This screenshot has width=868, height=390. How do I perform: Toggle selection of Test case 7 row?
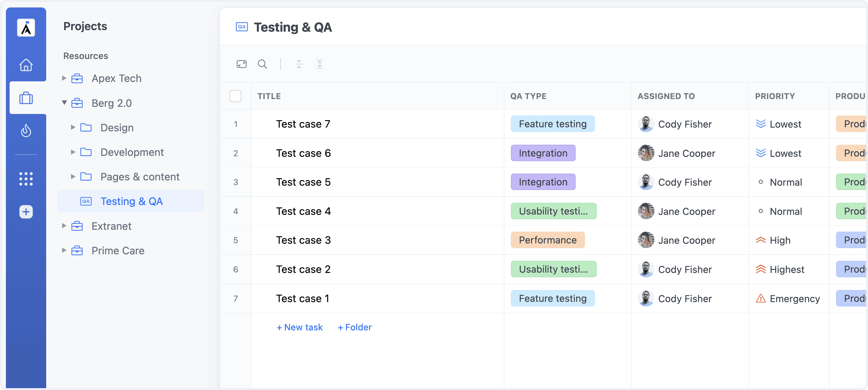236,124
